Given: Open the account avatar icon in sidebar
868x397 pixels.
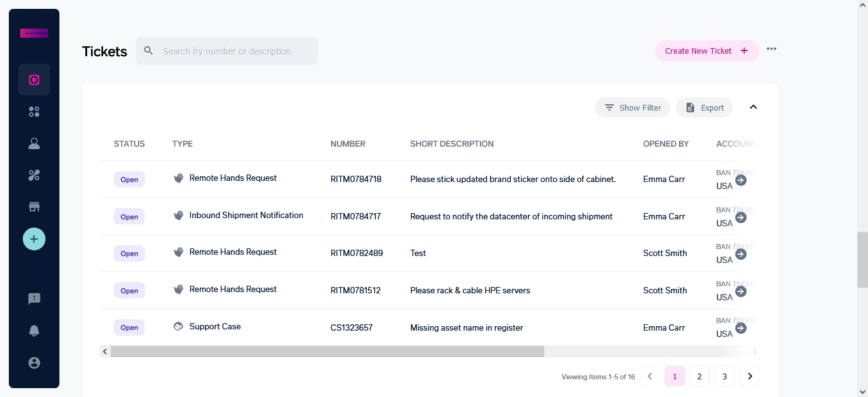Looking at the screenshot, I should 34,363.
